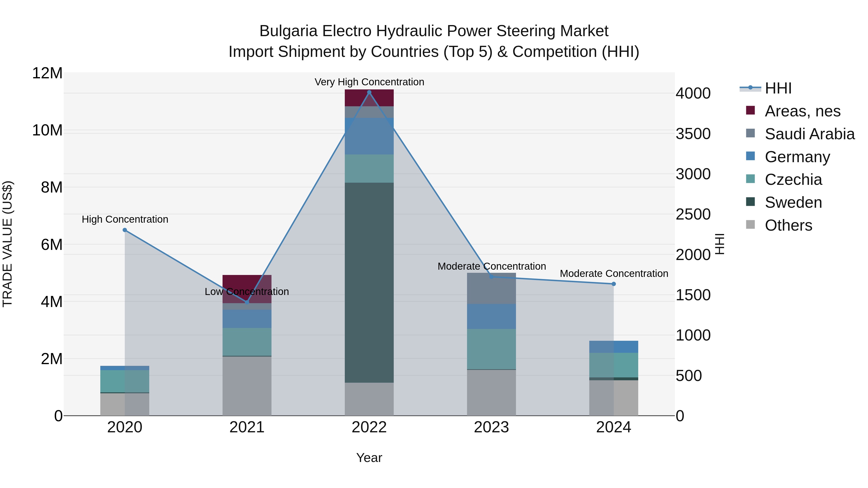The image size is (868, 488).
Task: Click the 2022 HHI peak data point
Action: pos(369,92)
